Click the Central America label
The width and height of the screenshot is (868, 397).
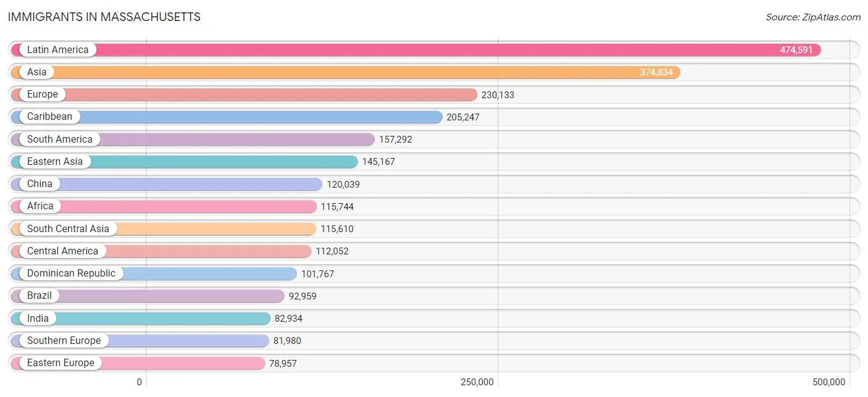pos(62,251)
